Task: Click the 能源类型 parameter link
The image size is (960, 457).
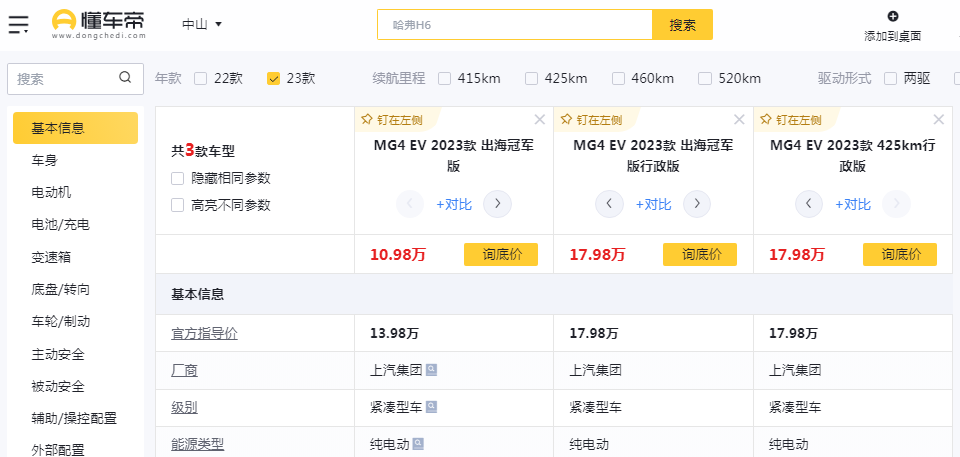Action: (x=198, y=444)
